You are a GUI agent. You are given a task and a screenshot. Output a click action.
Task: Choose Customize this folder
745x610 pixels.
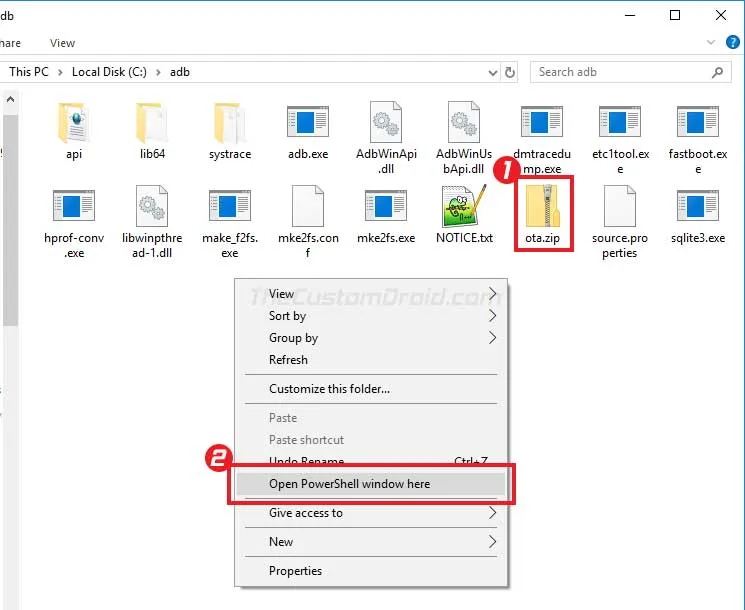371,389
